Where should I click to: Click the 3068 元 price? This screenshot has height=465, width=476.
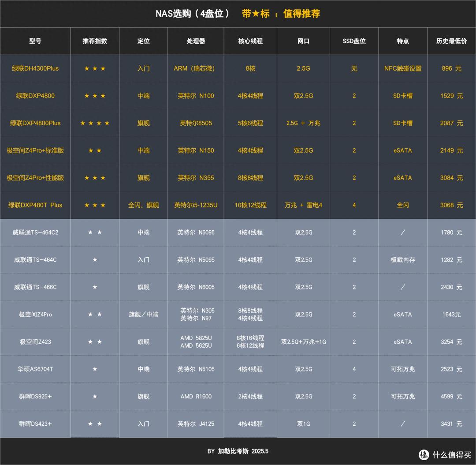pyautogui.click(x=451, y=205)
